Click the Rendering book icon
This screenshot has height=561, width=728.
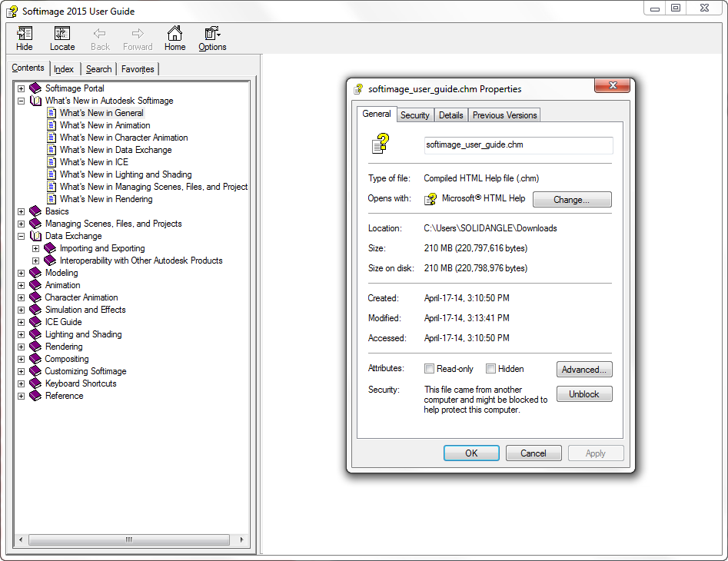(x=35, y=347)
